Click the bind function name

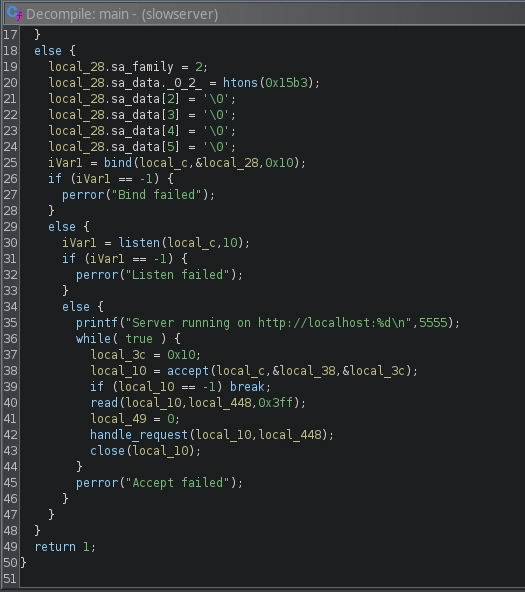(118, 163)
